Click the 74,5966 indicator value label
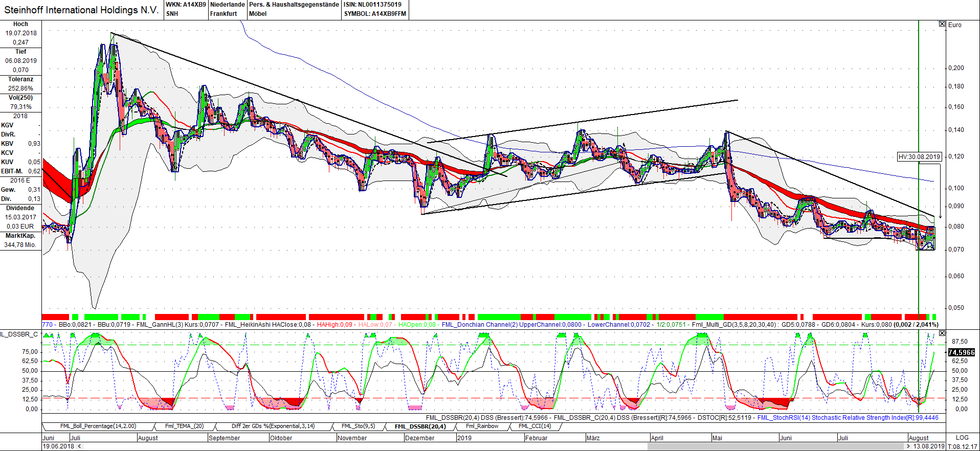 [961, 352]
